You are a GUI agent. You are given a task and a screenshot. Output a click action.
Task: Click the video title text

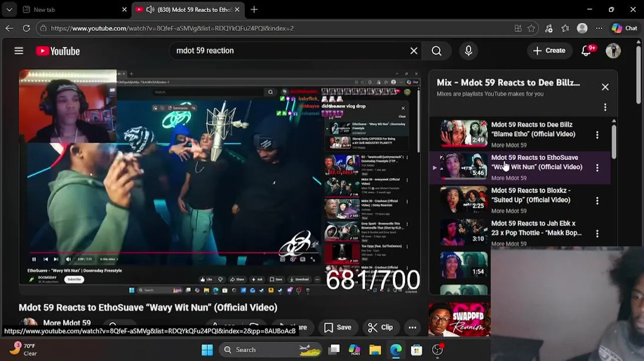point(148,307)
